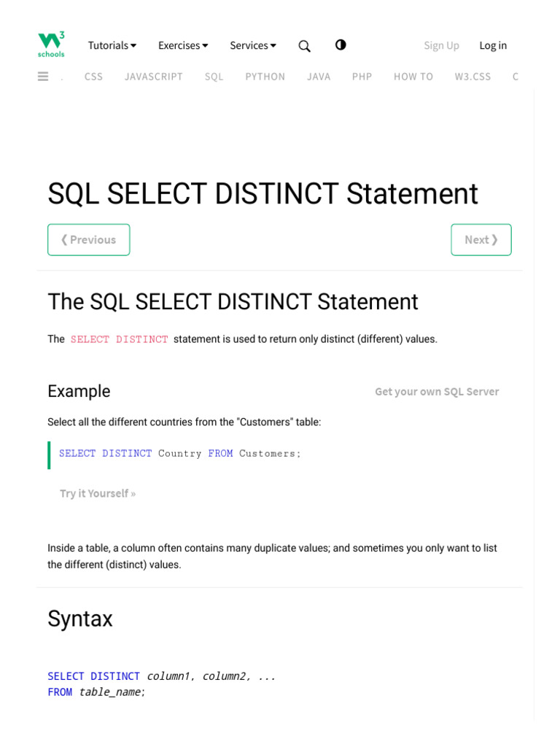560x747 pixels.
Task: Go to the Previous page button
Action: [89, 240]
